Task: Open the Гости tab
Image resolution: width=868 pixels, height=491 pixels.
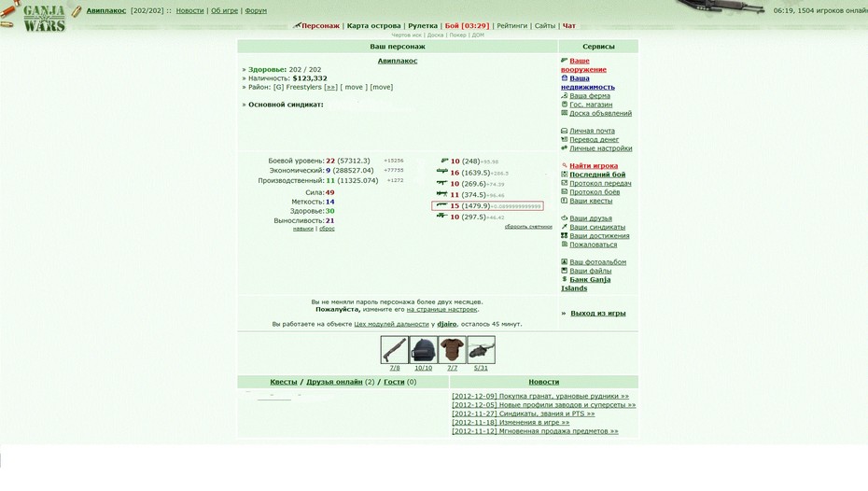Action: [394, 382]
